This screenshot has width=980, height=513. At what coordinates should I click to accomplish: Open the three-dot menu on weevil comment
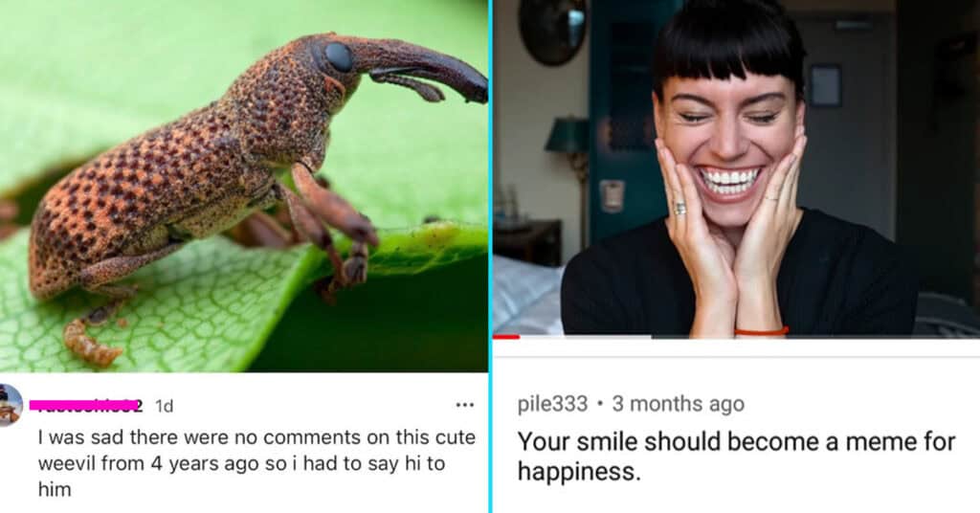point(464,406)
